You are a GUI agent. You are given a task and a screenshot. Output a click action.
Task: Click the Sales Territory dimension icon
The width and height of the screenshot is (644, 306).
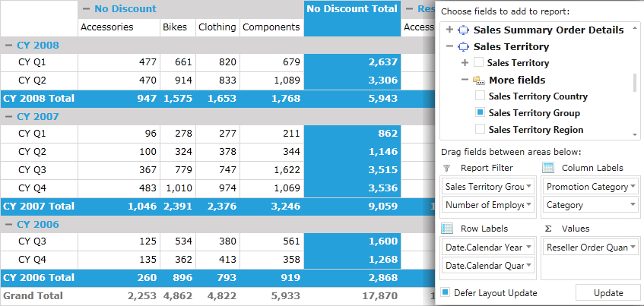tap(463, 47)
